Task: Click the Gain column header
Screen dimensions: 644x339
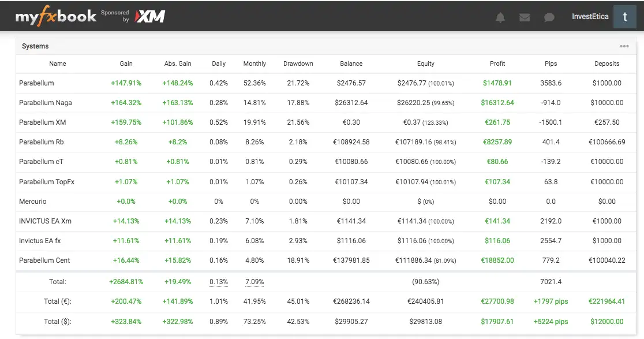Action: (126, 64)
